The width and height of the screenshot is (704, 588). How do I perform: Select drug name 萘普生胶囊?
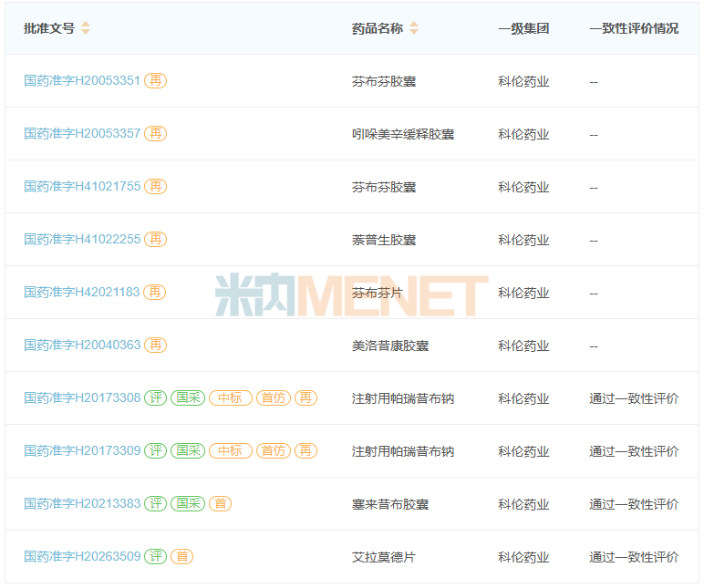(x=384, y=240)
